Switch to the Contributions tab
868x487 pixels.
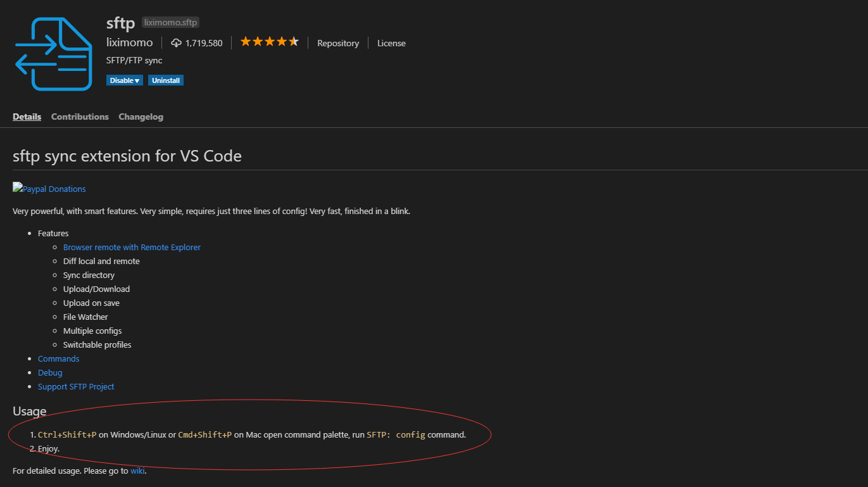(80, 117)
